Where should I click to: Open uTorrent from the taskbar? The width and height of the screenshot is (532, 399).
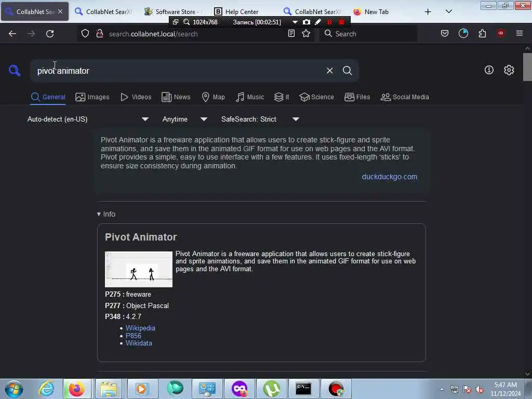click(x=271, y=389)
